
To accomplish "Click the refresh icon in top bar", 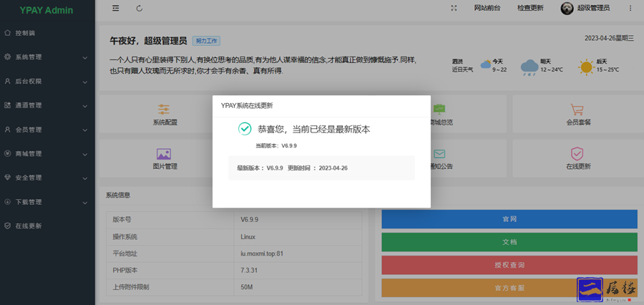I will pos(139,8).
